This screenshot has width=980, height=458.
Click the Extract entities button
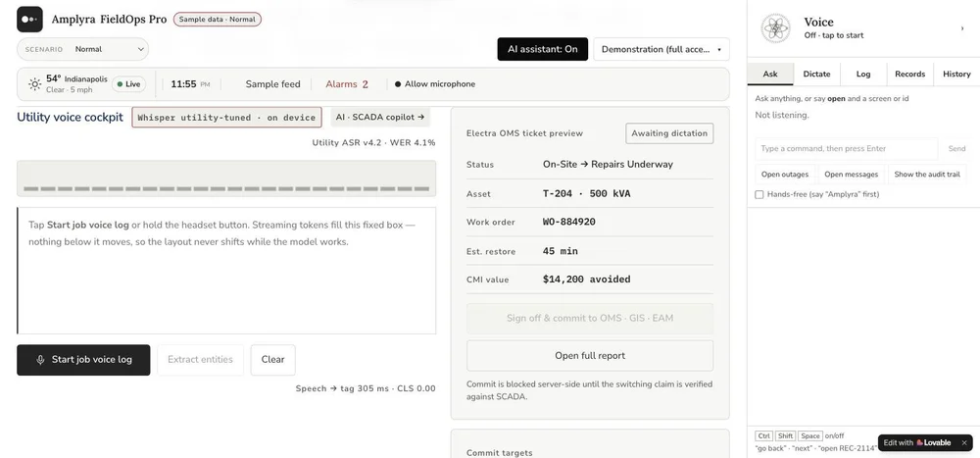[x=200, y=360]
